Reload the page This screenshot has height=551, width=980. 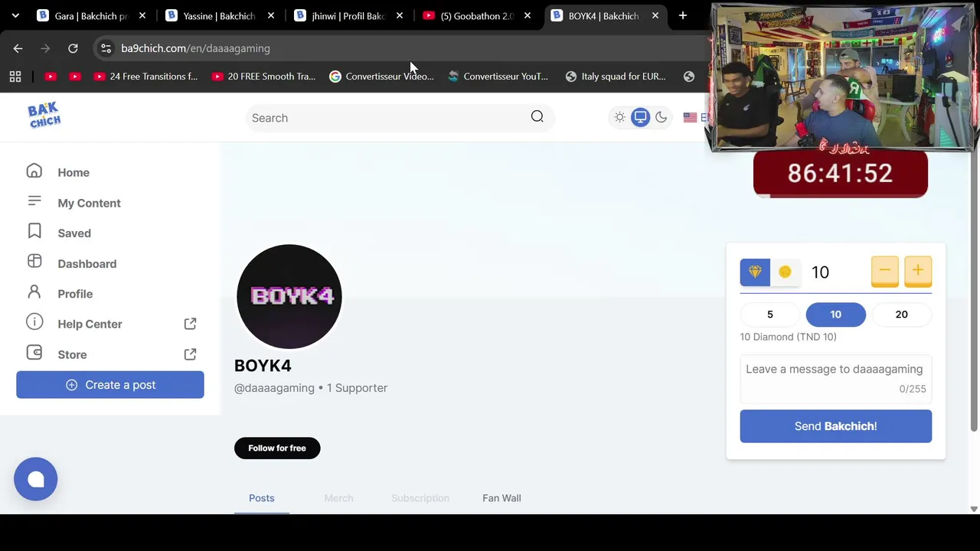pos(73,48)
